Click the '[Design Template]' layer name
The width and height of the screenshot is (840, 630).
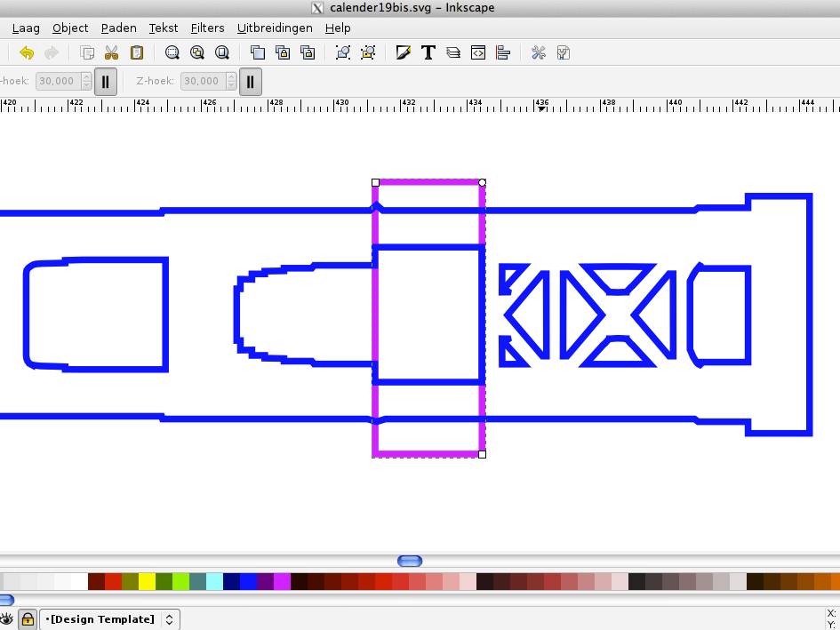[x=102, y=619]
